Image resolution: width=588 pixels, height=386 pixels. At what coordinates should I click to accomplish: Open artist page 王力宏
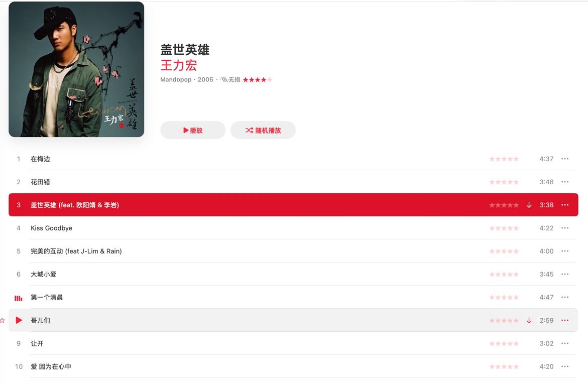pyautogui.click(x=178, y=65)
